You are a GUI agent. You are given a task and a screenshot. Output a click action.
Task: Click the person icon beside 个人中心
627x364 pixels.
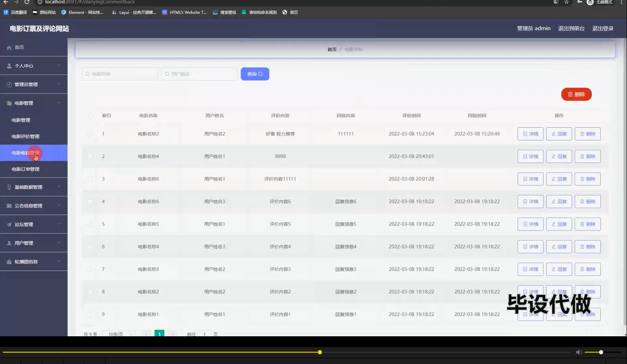pyautogui.click(x=9, y=66)
